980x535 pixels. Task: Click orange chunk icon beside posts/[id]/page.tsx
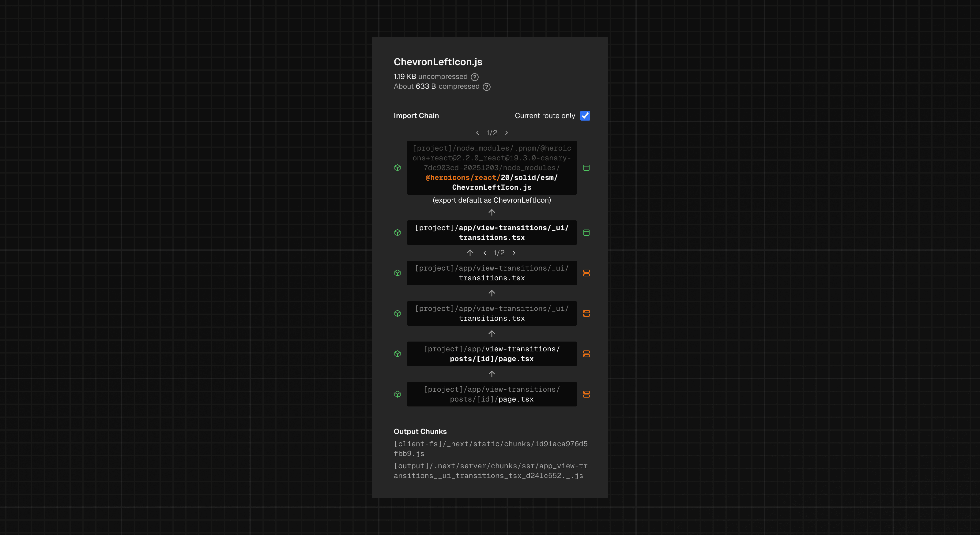586,354
